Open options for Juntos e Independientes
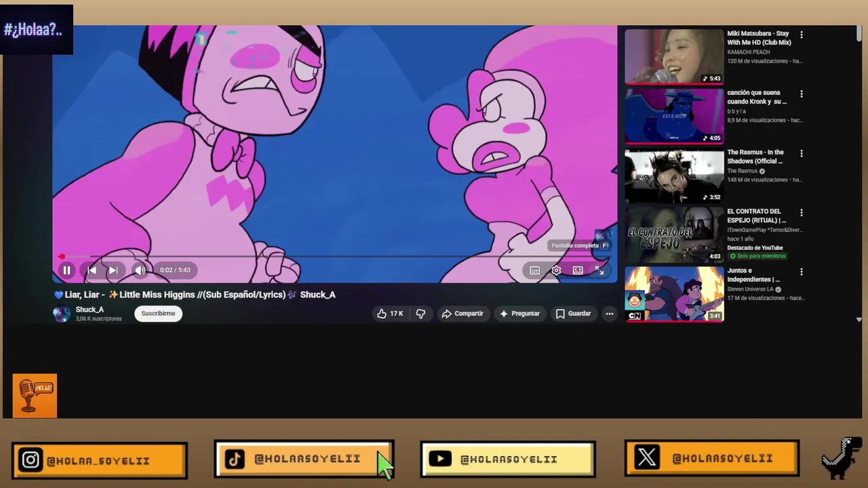Screen dimensions: 868x488 (x=801, y=272)
